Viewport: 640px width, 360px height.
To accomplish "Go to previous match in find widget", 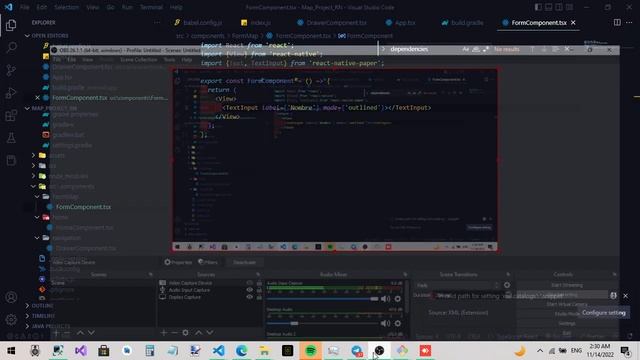I will tap(532, 49).
